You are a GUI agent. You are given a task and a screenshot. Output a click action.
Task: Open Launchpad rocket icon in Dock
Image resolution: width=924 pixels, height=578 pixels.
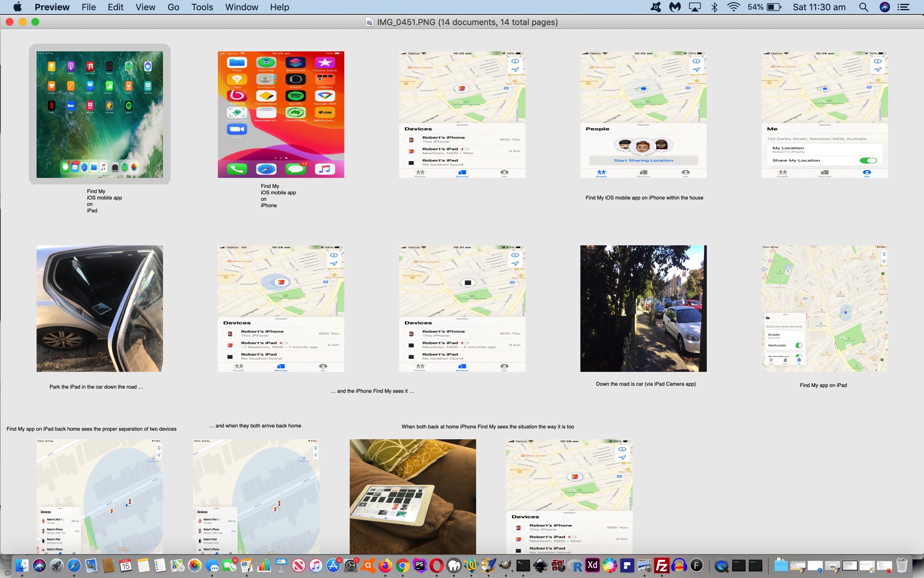coord(56,565)
